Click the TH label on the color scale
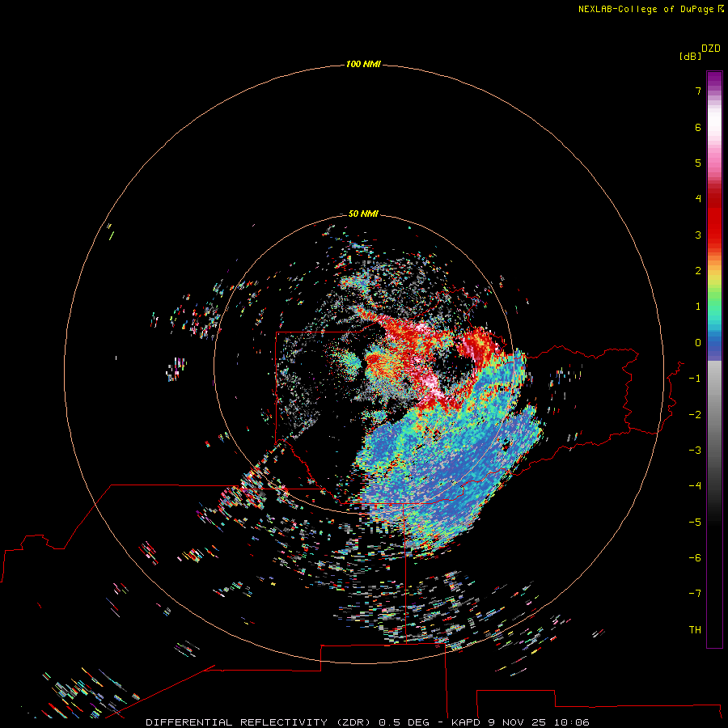 [x=695, y=629]
